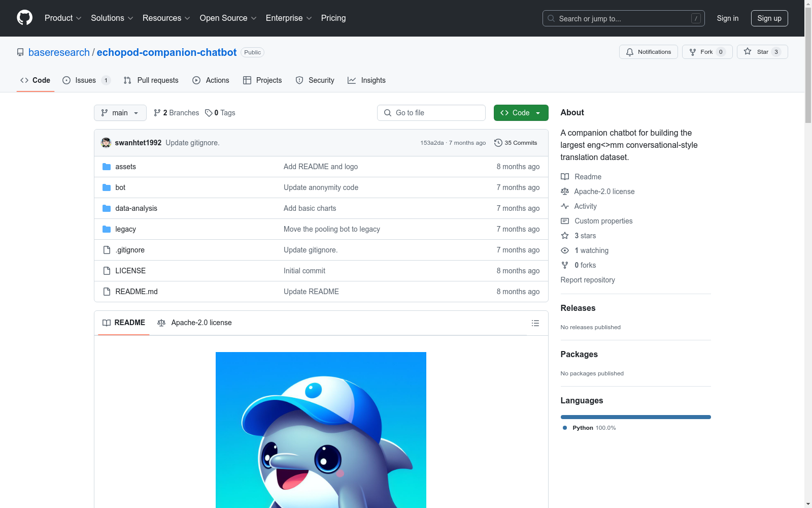
Task: Click the repository icon beside baseresearch
Action: (20, 52)
